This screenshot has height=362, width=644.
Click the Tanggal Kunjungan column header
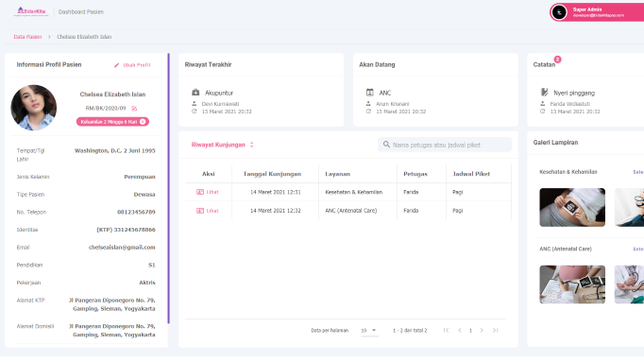click(x=272, y=174)
